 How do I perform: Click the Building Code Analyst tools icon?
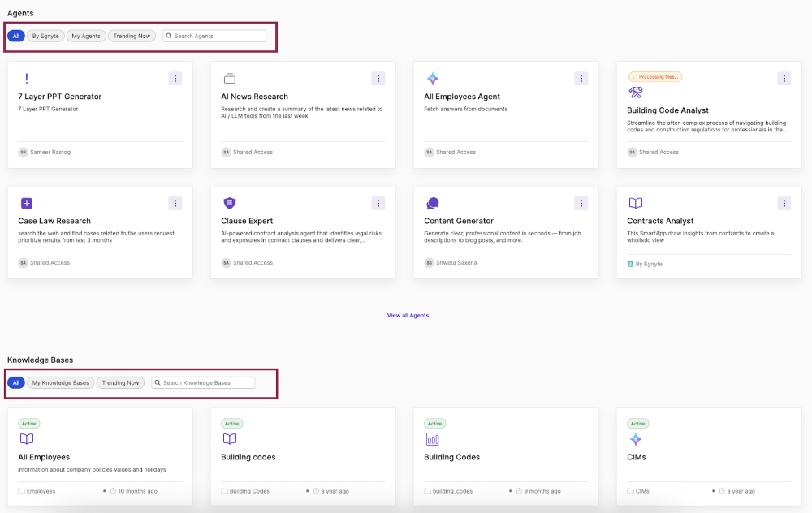[x=636, y=93]
